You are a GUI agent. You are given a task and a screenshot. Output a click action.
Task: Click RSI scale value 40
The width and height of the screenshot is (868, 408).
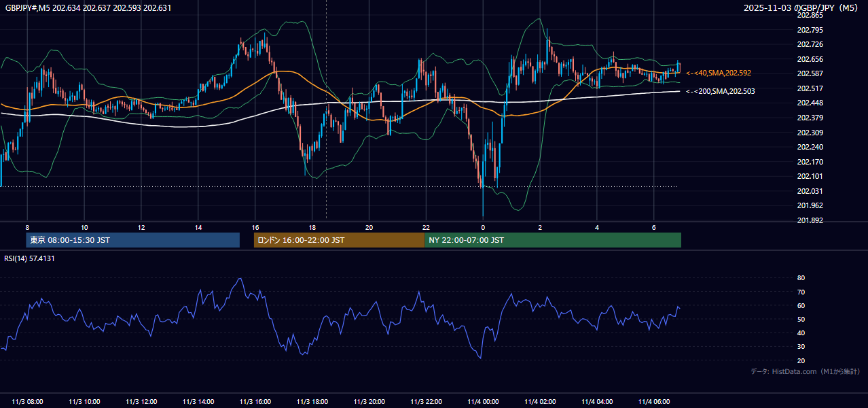tap(801, 333)
